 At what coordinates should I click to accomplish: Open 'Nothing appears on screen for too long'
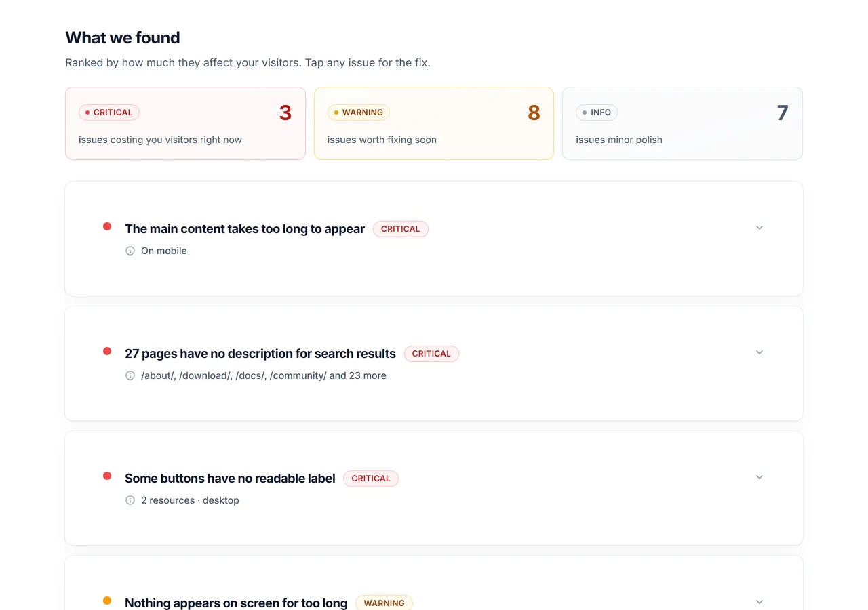236,603
